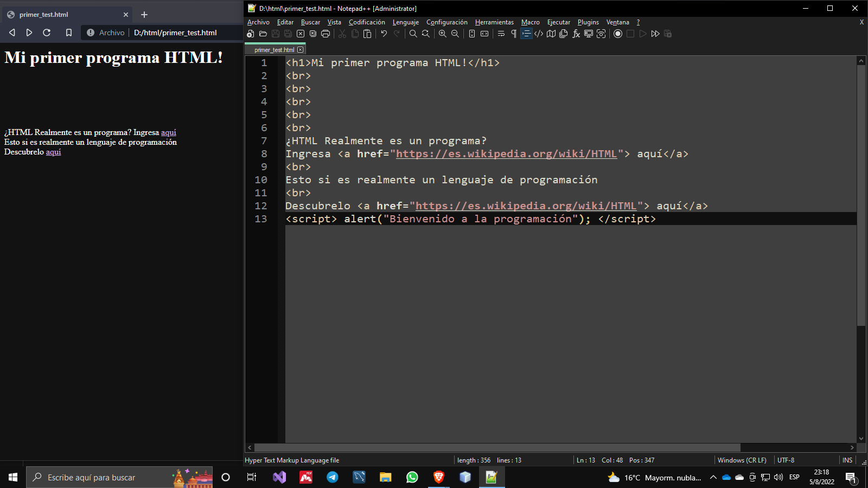
Task: Open Find with magnifier icon
Action: pyautogui.click(x=413, y=34)
